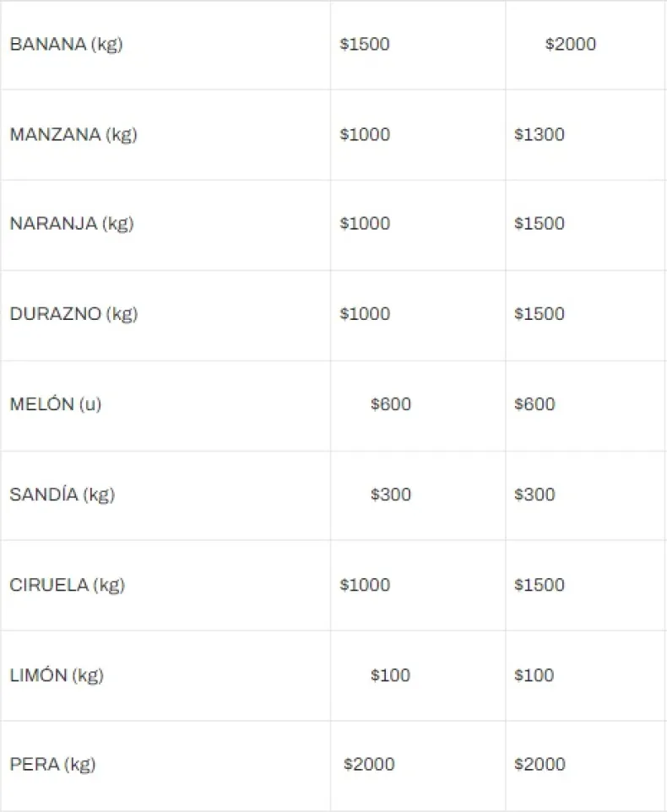
Task: Select the SANDÍA (kg) label
Action: 62,495
